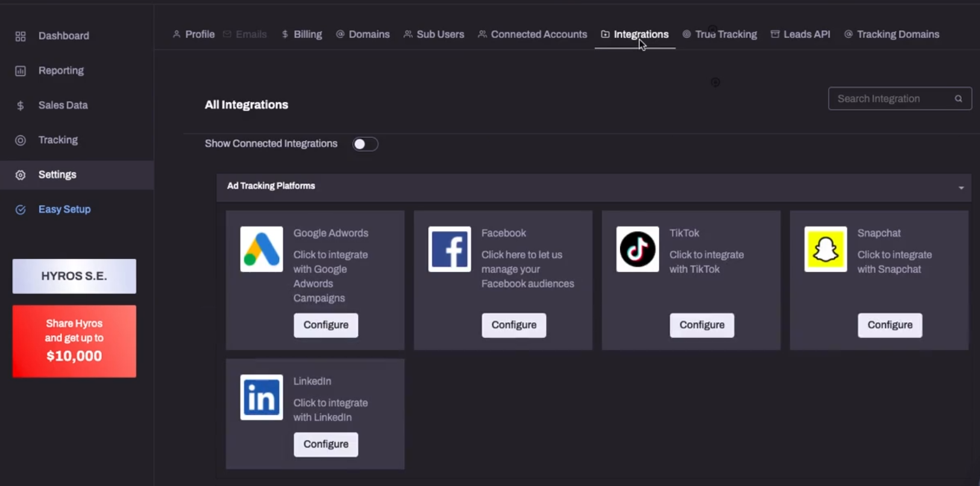980x486 pixels.
Task: Click the search magnifier icon
Action: pos(958,99)
